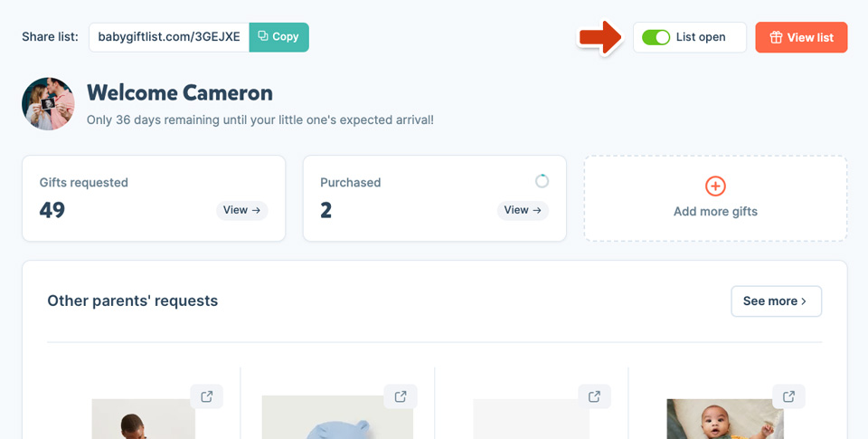This screenshot has height=439, width=868.
Task: Click the gift icon in View list button
Action: (776, 37)
